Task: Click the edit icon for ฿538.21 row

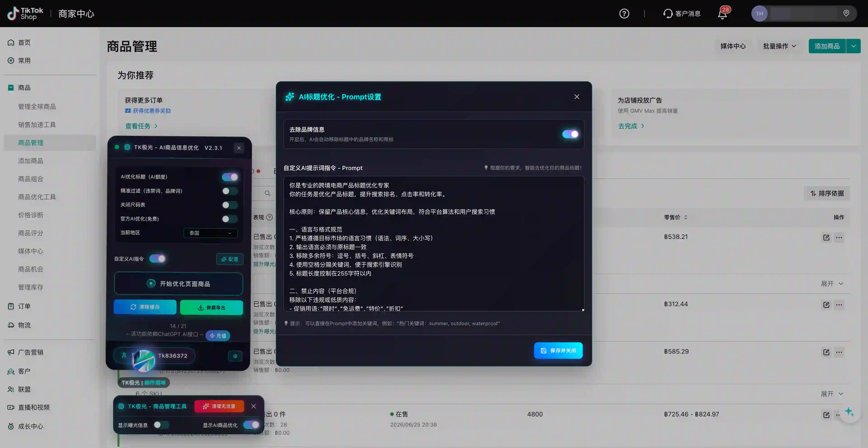Action: (826, 237)
